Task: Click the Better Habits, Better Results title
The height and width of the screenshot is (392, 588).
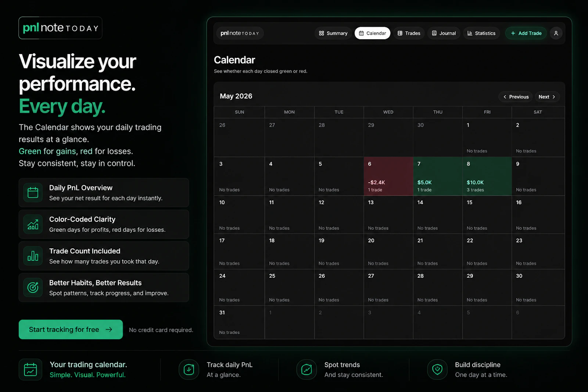Action: pyautogui.click(x=96, y=283)
